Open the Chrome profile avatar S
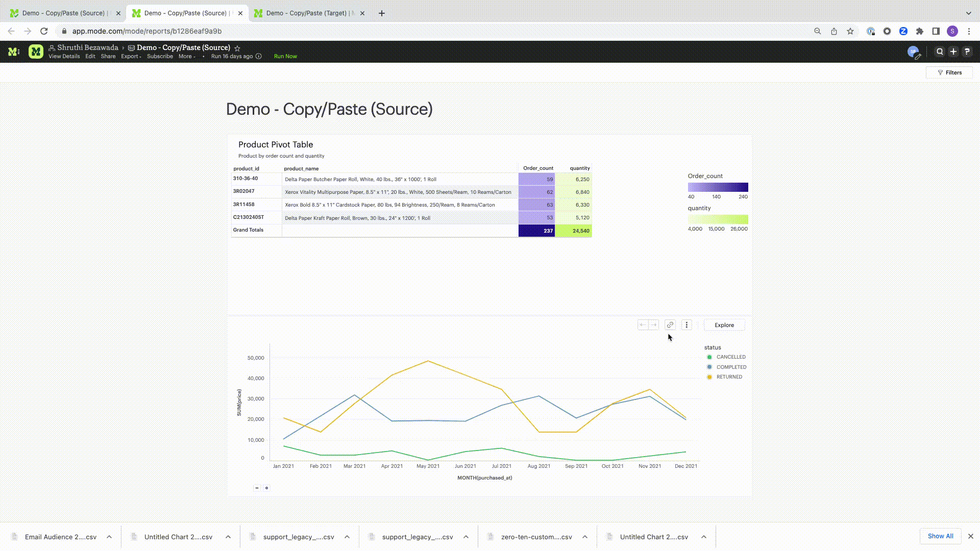 (x=952, y=31)
